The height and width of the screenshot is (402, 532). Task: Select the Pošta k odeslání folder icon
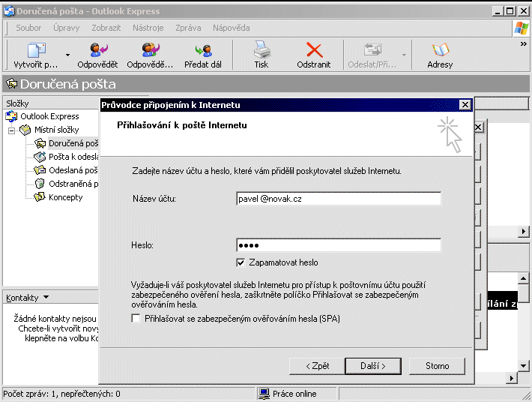pyautogui.click(x=40, y=157)
